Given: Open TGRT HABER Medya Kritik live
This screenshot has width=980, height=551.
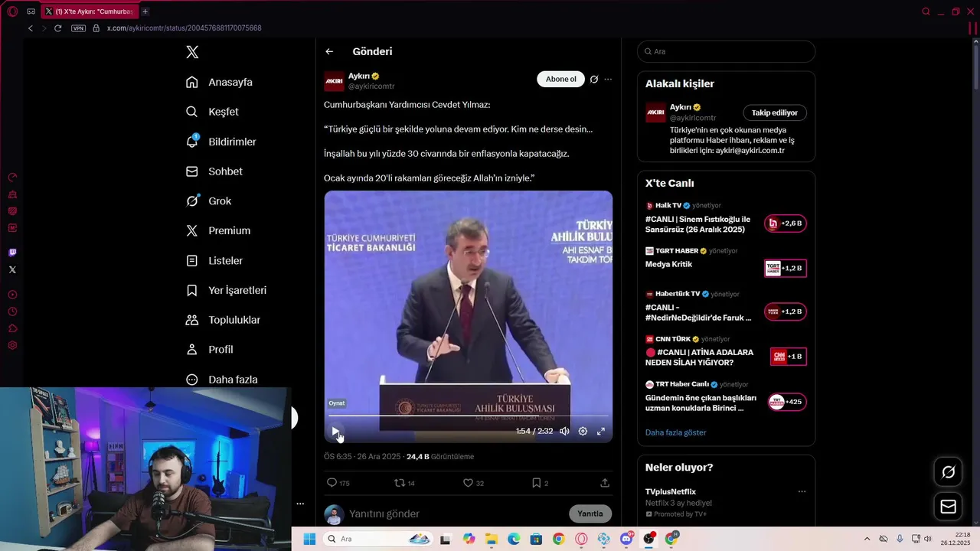Looking at the screenshot, I should pyautogui.click(x=726, y=262).
